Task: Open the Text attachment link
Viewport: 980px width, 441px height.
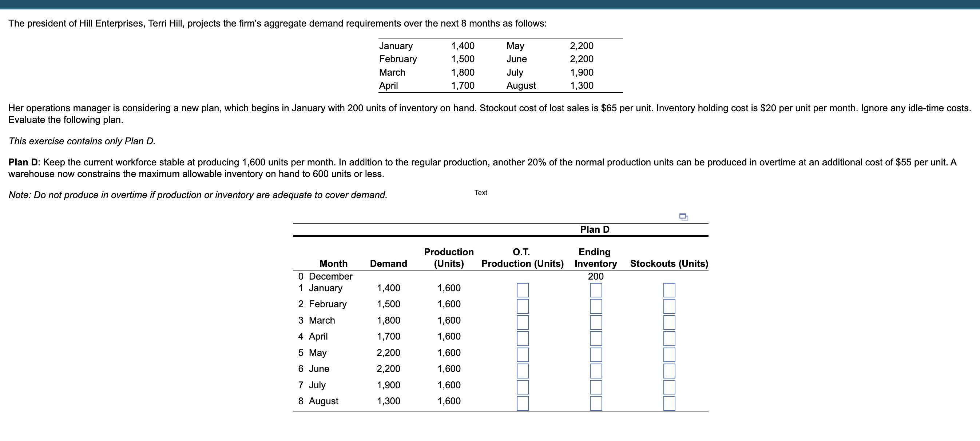Action: (x=480, y=192)
